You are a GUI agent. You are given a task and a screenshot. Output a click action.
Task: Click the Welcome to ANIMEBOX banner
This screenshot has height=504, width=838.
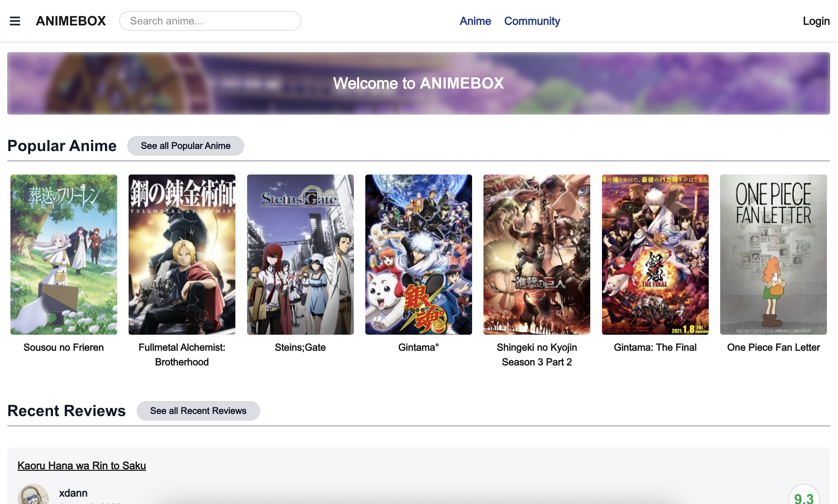click(x=418, y=83)
